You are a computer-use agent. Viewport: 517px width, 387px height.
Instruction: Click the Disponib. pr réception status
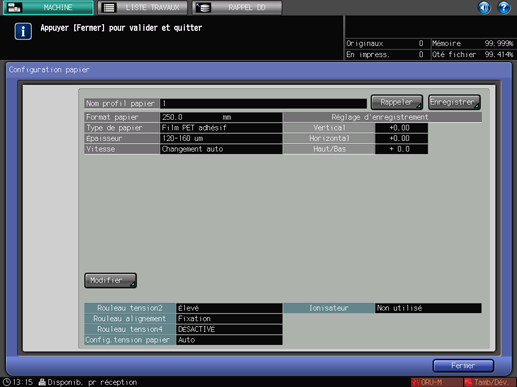pyautogui.click(x=88, y=382)
